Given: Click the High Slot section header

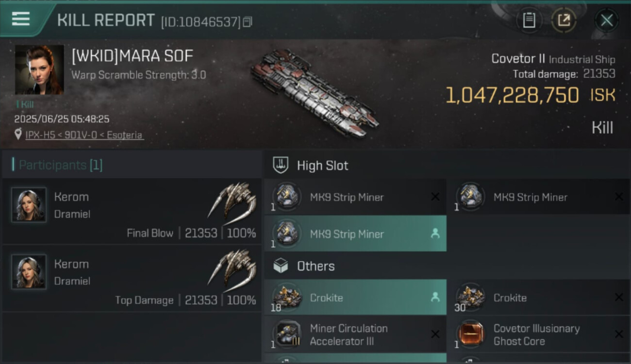Looking at the screenshot, I should [322, 165].
